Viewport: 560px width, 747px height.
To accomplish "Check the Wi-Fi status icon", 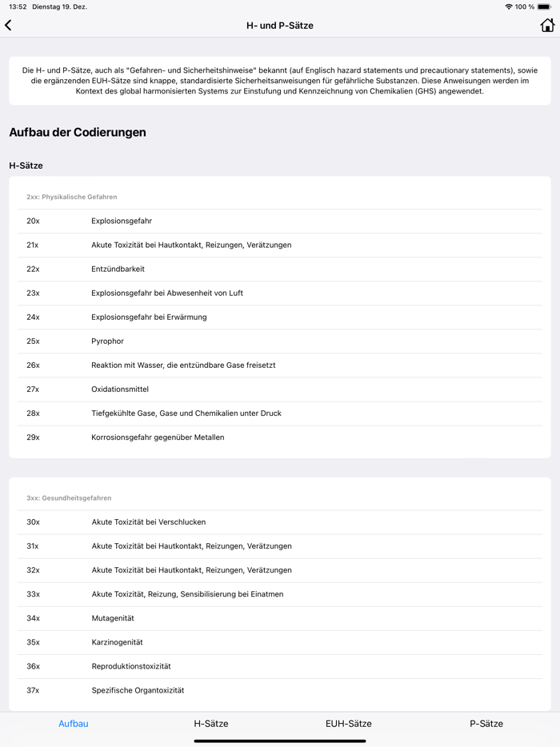I will tap(510, 6).
